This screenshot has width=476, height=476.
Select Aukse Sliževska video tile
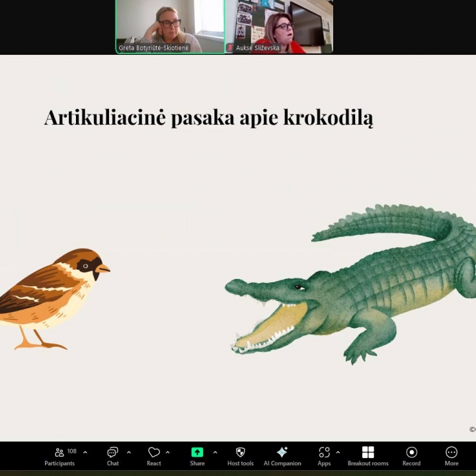pyautogui.click(x=279, y=26)
